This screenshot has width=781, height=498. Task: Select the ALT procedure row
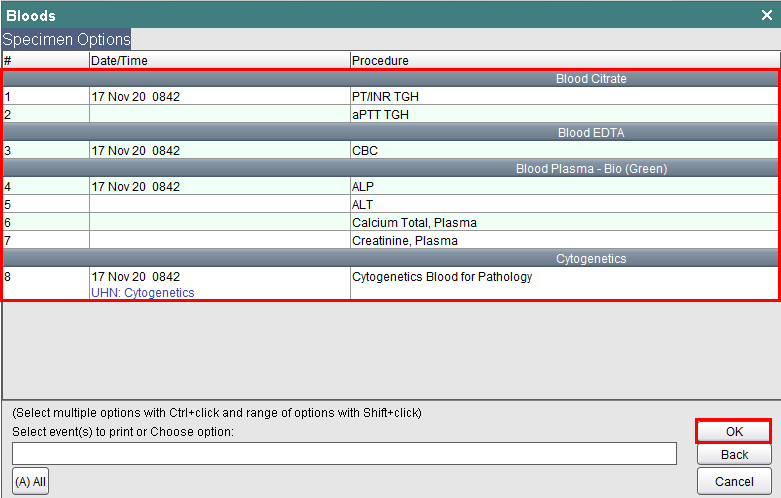(x=390, y=204)
